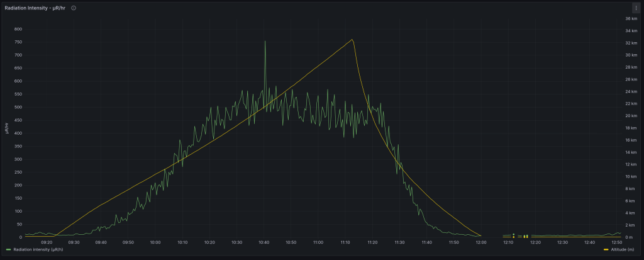Image resolution: width=644 pixels, height=260 pixels.
Task: Open the panel kebab menu
Action: click(x=636, y=8)
